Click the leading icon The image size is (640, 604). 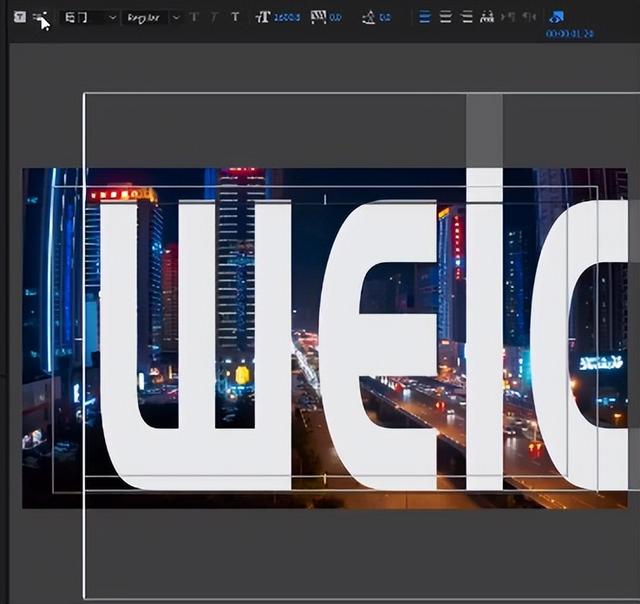click(369, 17)
